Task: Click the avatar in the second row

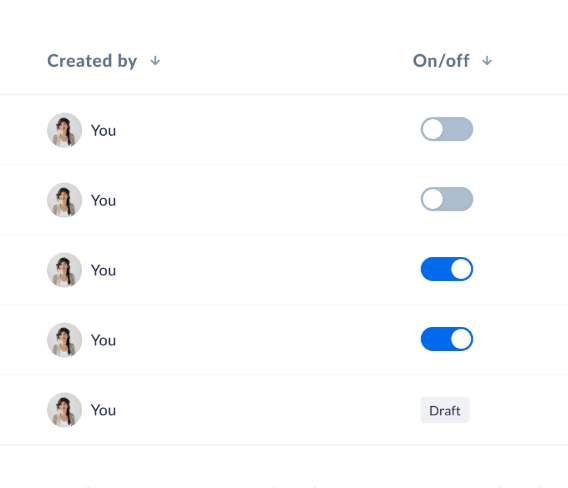Action: point(64,200)
